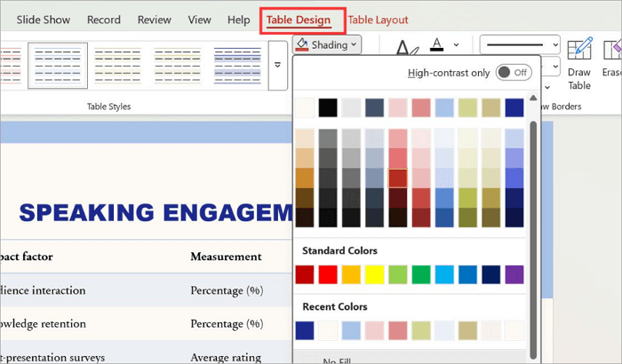Select standard color light green
Image resolution: width=622 pixels, height=364 pixels.
[x=397, y=274]
